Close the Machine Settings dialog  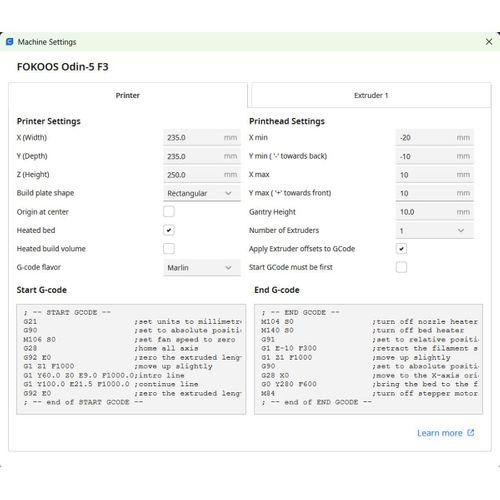click(x=489, y=42)
